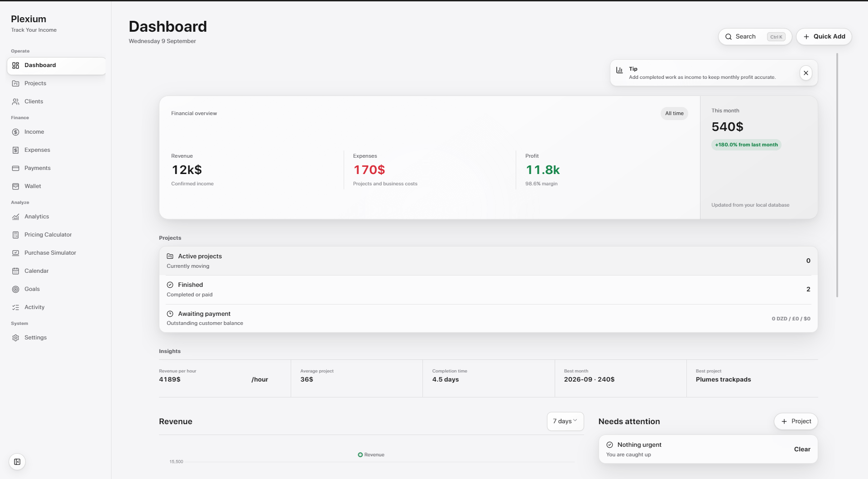Open the Dashboard menu item
The image size is (868, 479).
[57, 66]
